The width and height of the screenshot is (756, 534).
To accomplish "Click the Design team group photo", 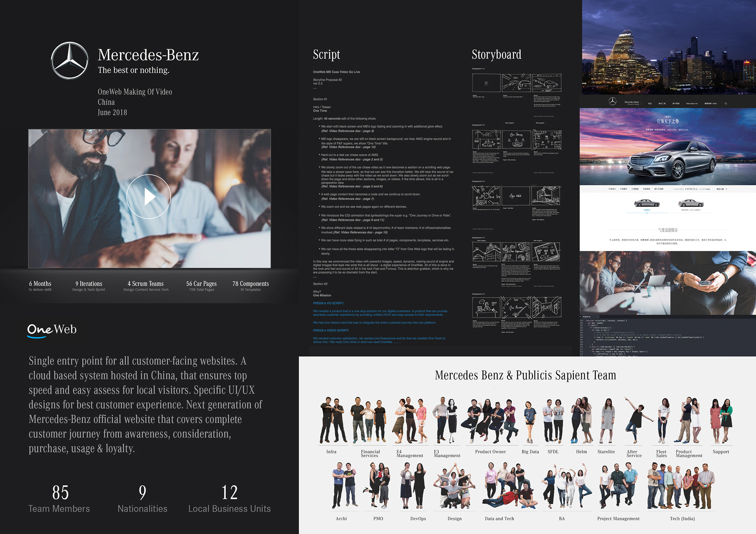I will 454,487.
